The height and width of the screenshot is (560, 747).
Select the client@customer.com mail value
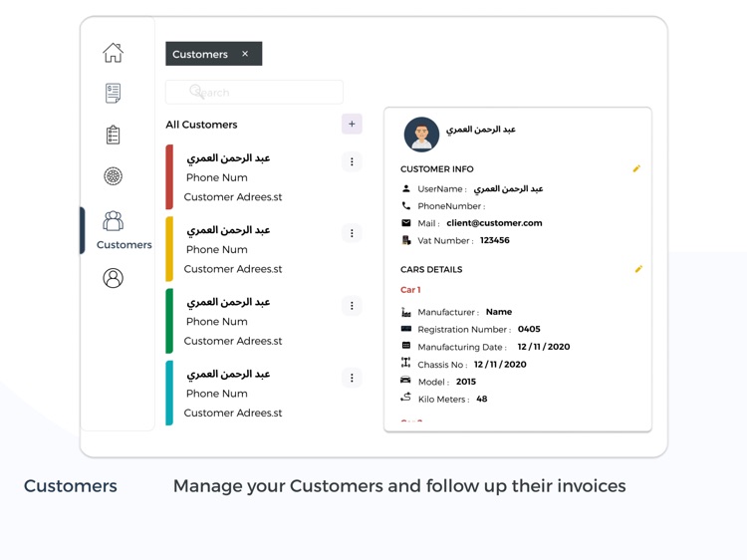494,222
